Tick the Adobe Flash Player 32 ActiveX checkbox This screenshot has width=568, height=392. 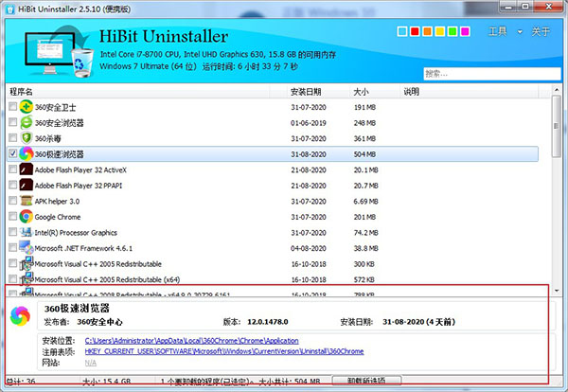(12, 169)
